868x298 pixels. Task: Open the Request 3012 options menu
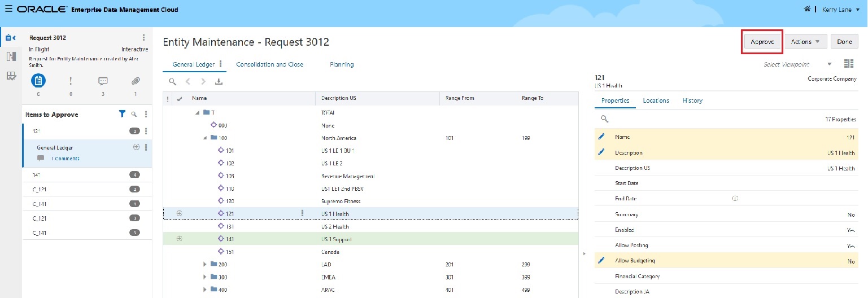143,38
